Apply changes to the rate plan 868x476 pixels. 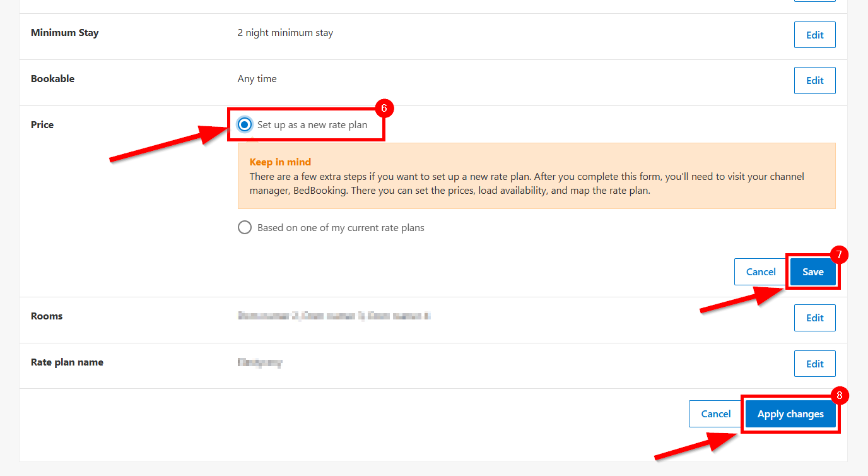790,414
